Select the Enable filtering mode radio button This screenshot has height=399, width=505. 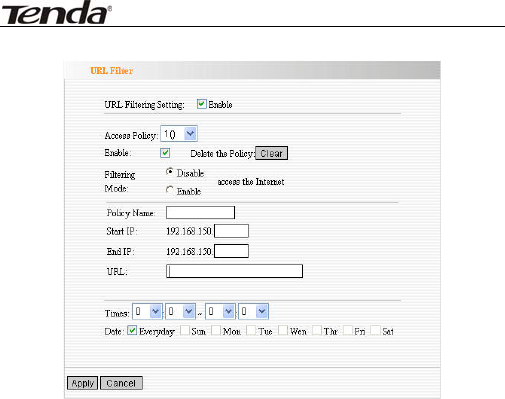point(170,190)
